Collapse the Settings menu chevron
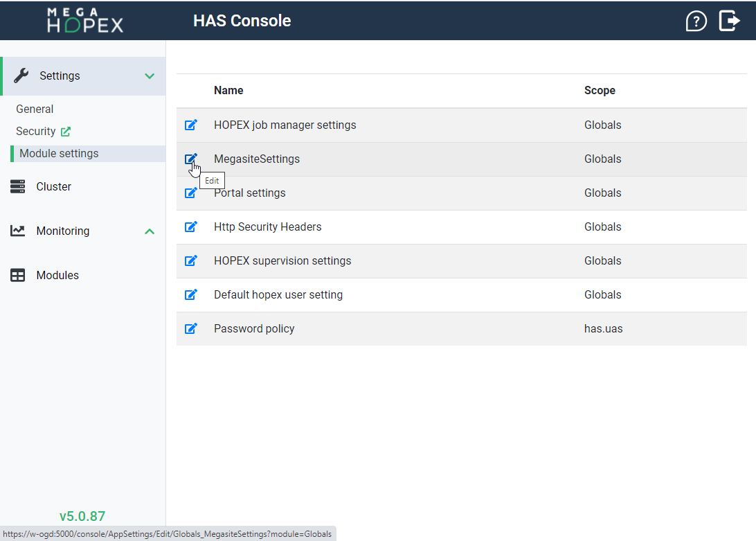 click(x=150, y=76)
